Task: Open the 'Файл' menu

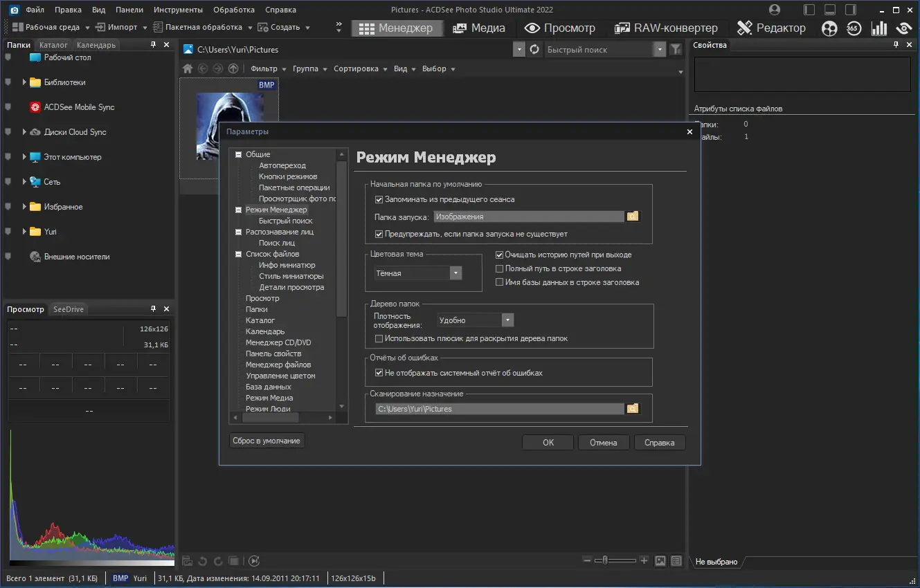Action: pyautogui.click(x=35, y=10)
